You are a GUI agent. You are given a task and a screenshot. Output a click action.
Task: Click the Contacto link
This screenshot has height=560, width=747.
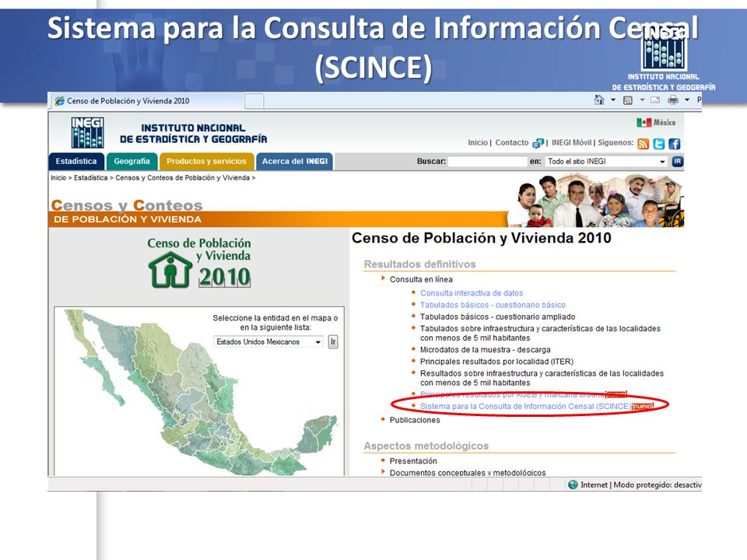(x=512, y=142)
